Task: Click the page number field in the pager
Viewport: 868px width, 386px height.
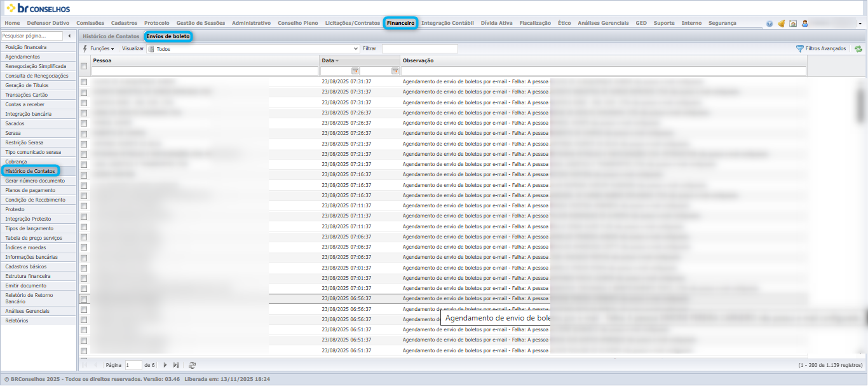Action: point(133,365)
